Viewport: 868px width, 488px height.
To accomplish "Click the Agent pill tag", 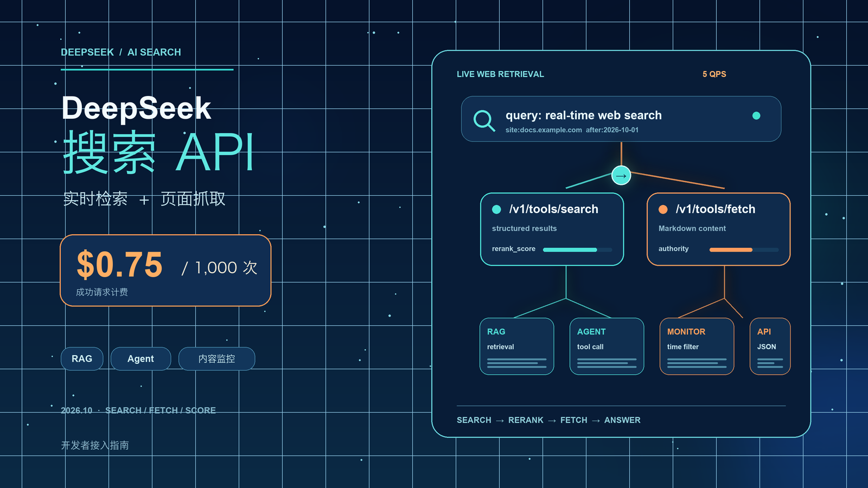I will [141, 359].
